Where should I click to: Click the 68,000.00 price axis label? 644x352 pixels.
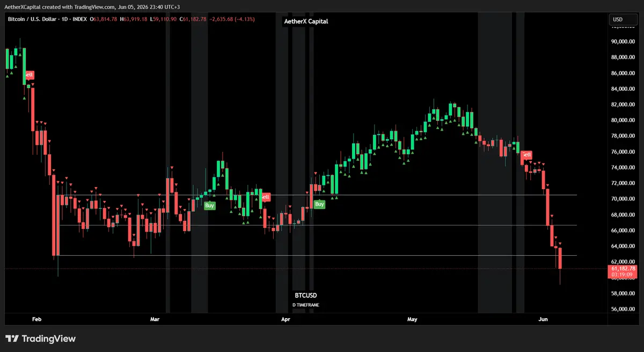coord(623,215)
